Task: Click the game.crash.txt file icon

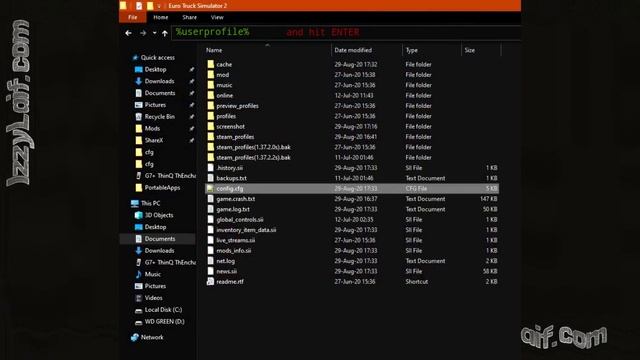Action: coord(211,199)
